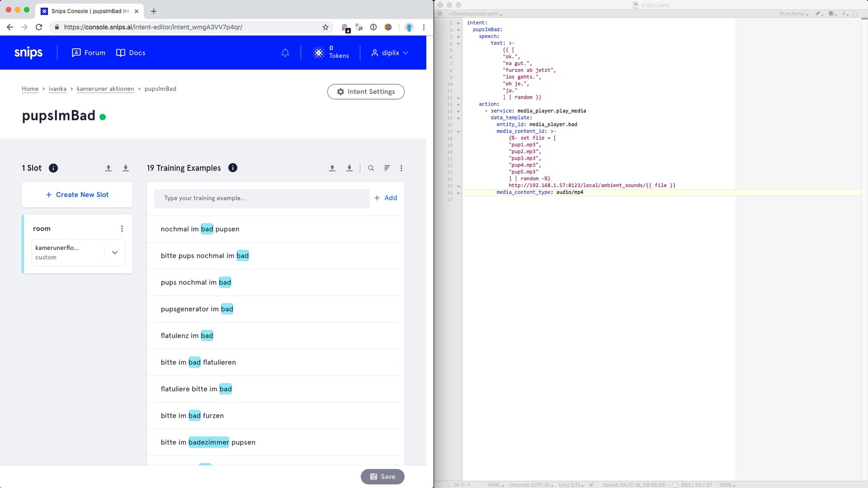Click the orange cookie txt extension icon
The width and height of the screenshot is (868, 488).
[388, 27]
